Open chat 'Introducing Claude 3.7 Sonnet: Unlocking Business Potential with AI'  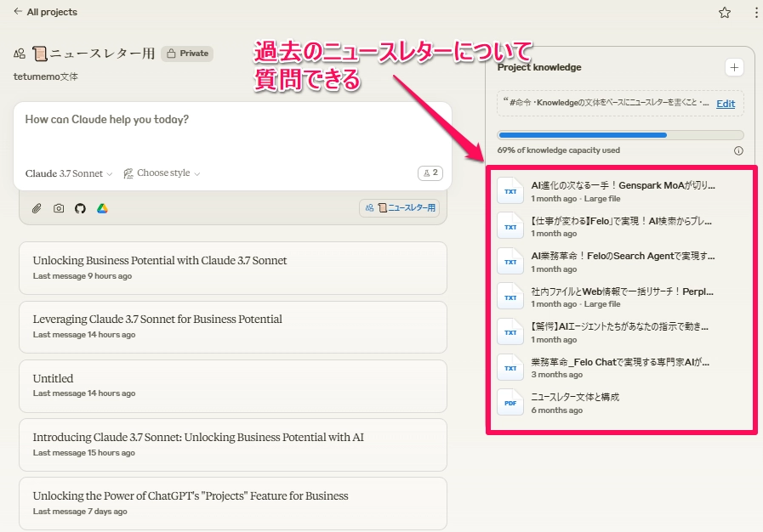pos(233,444)
